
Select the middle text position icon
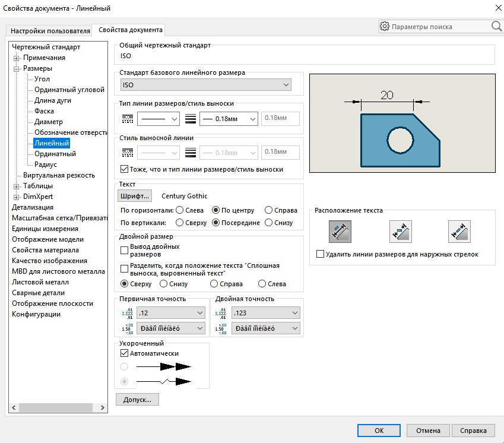[x=400, y=232]
